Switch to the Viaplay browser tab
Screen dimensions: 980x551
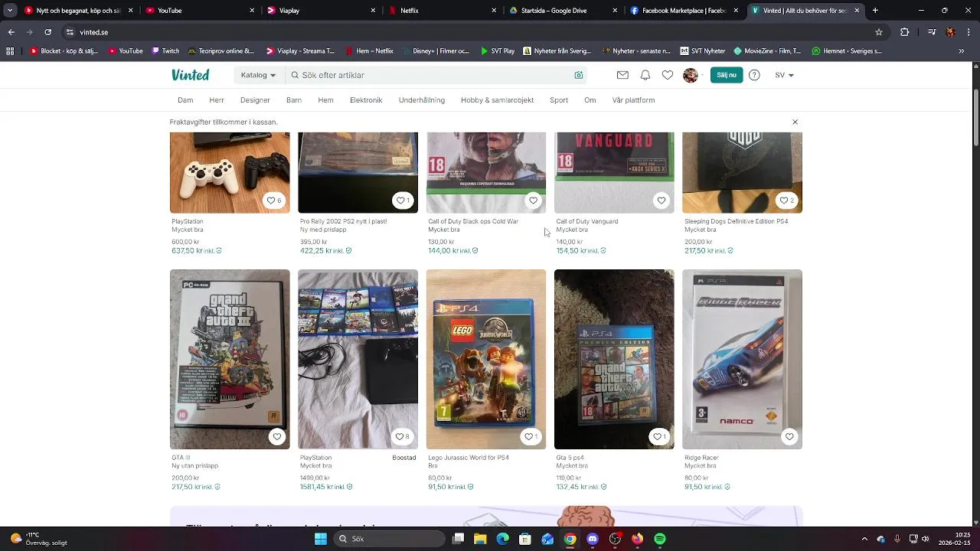click(320, 11)
